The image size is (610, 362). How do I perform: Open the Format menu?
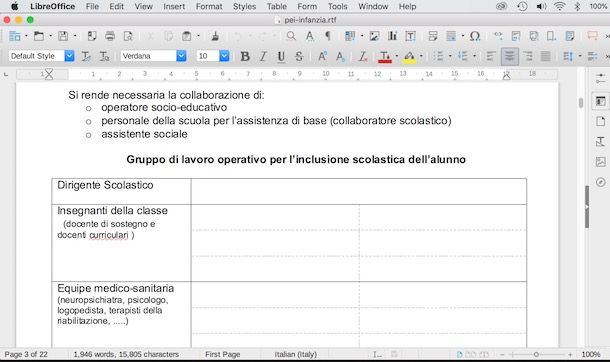(x=209, y=7)
